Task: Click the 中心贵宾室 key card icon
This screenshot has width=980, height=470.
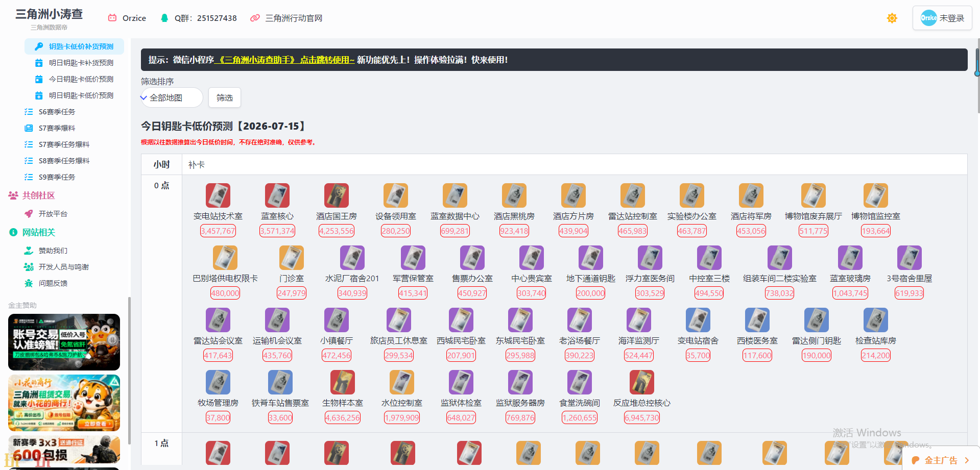Action: click(x=532, y=258)
